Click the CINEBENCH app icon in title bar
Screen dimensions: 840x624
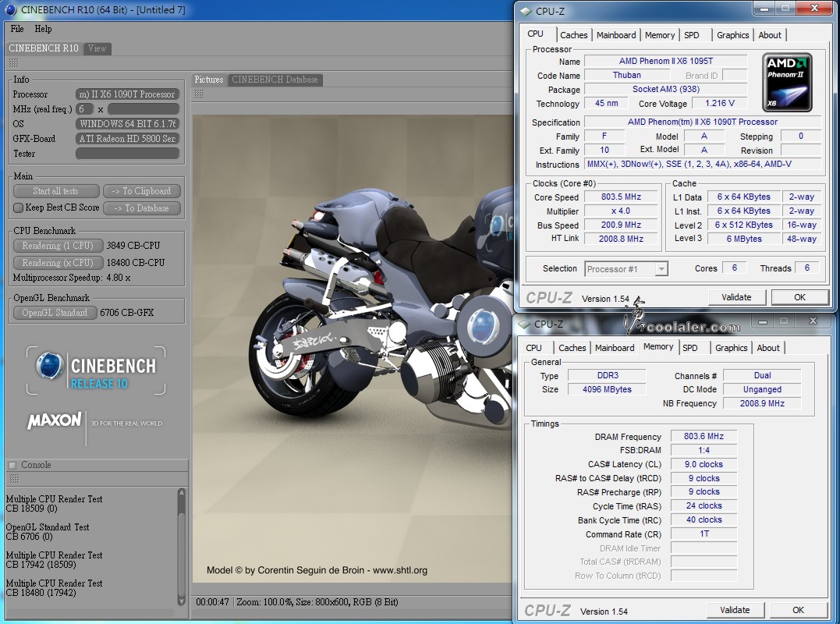pos(10,9)
